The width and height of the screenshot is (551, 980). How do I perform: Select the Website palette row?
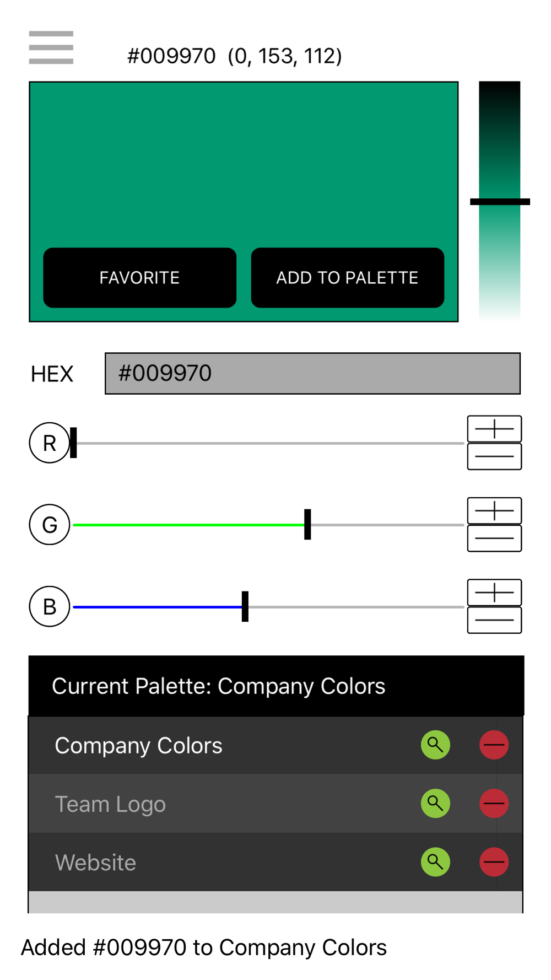(275, 862)
